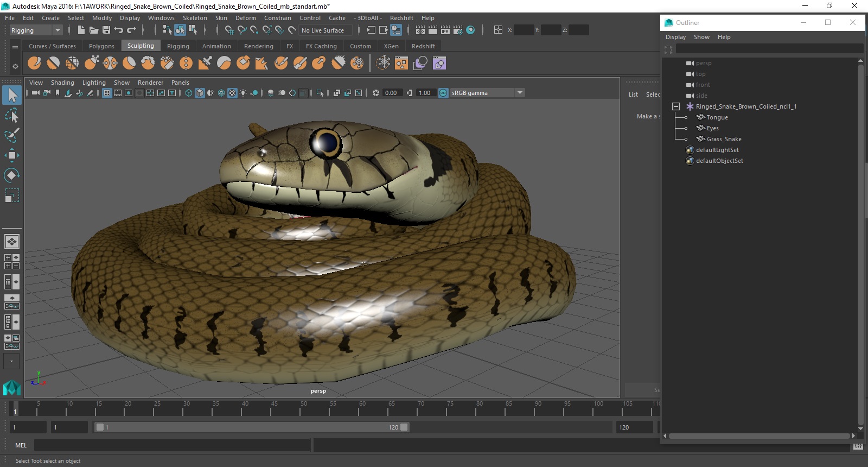Select defaultLightSet in the Outliner
The width and height of the screenshot is (868, 467).
(717, 150)
